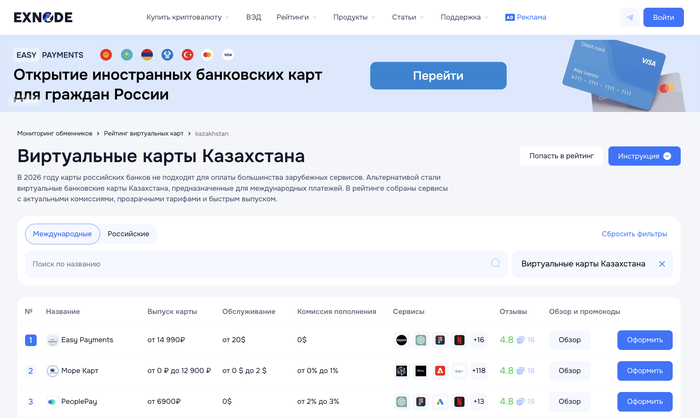Click the Kazakhstan flag icon in banner
Viewport: 700px width, 418px height.
[127, 55]
